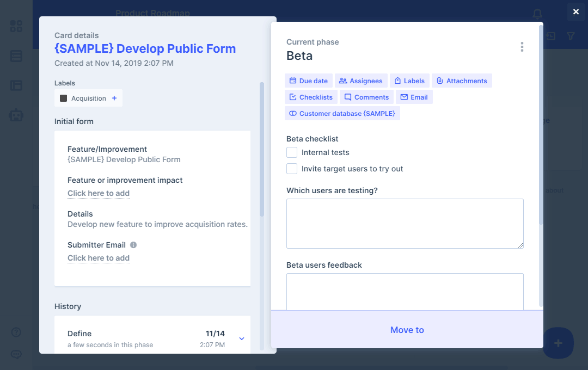This screenshot has height=370, width=588.
Task: Check the Internal tests checkbox
Action: tap(292, 152)
